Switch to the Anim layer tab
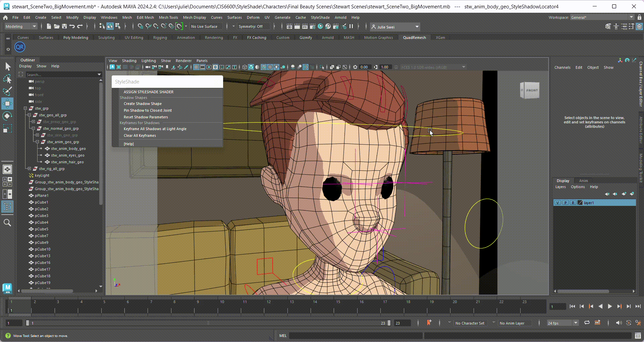The image size is (644, 342). pos(583,181)
